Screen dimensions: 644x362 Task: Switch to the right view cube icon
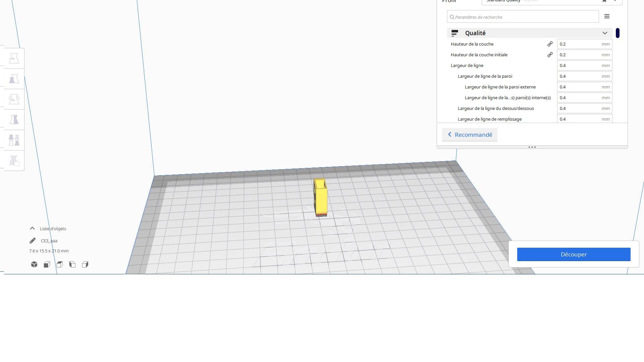pos(85,264)
